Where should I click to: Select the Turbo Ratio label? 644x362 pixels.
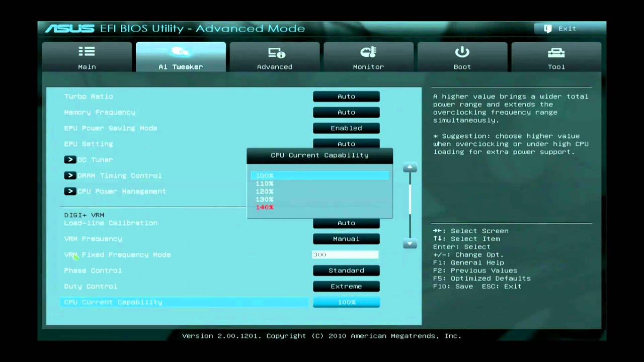(x=89, y=97)
